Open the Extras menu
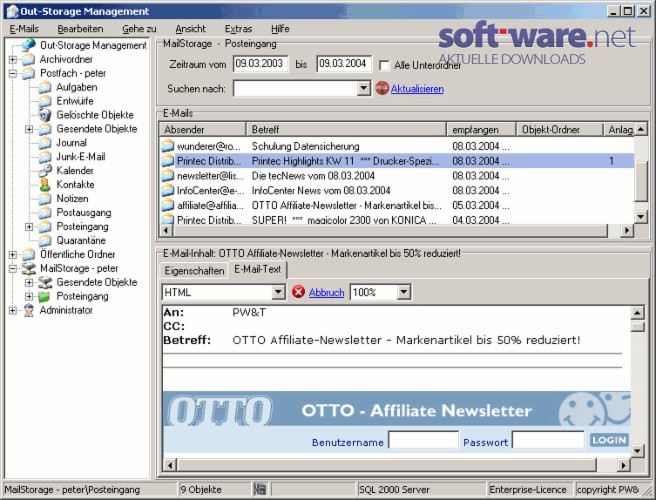 (x=238, y=29)
